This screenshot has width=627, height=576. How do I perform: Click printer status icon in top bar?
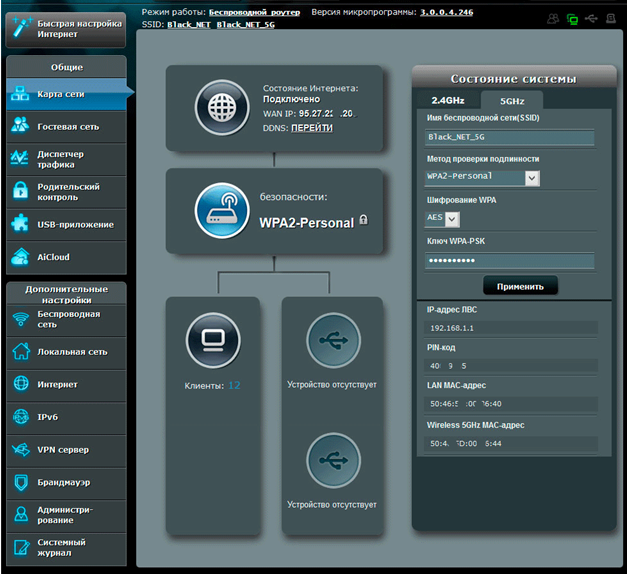coord(611,18)
